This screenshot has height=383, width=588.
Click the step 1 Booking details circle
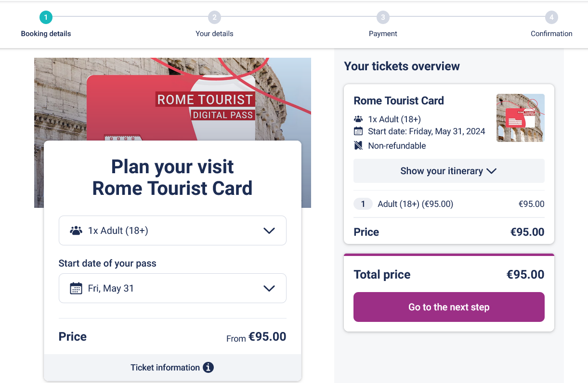46,17
